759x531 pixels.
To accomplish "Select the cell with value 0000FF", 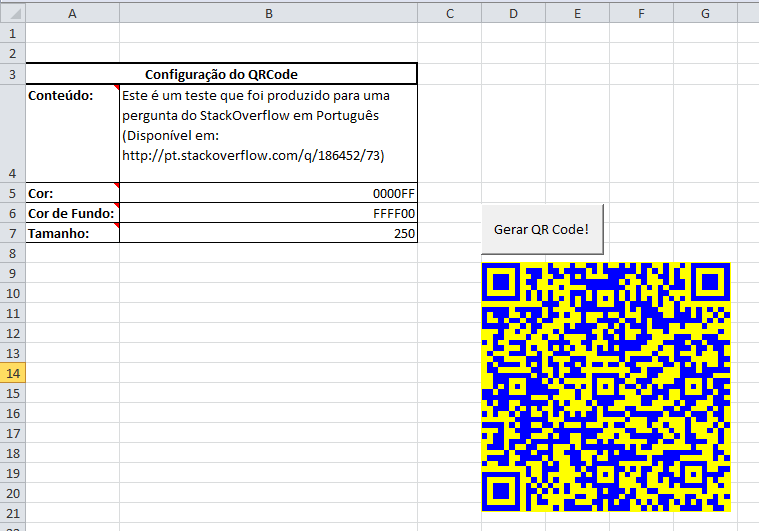I will tap(268, 193).
